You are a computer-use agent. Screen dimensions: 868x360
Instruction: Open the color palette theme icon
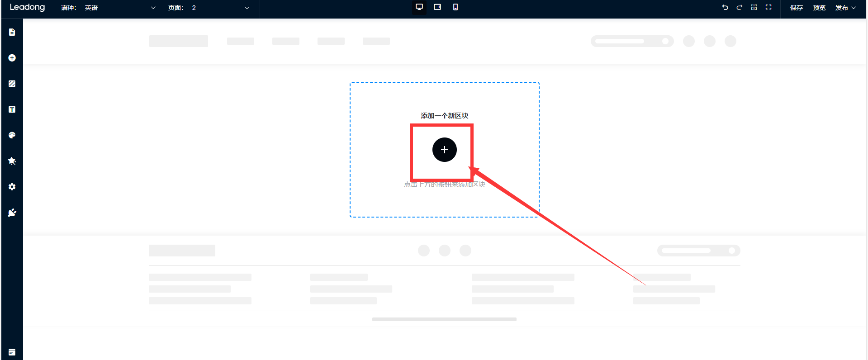click(x=12, y=135)
